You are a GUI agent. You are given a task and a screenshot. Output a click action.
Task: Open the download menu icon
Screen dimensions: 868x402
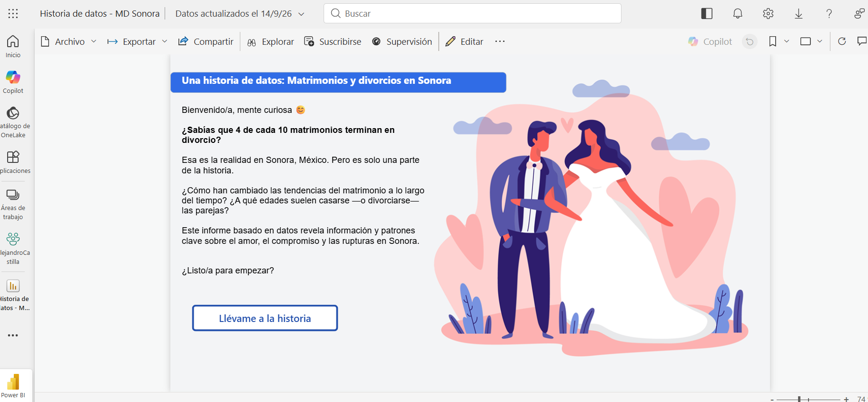pyautogui.click(x=799, y=13)
